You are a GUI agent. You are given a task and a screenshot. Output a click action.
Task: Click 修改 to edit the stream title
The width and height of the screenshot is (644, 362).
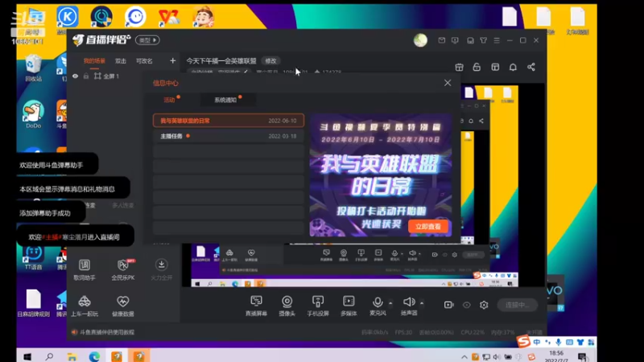click(270, 61)
